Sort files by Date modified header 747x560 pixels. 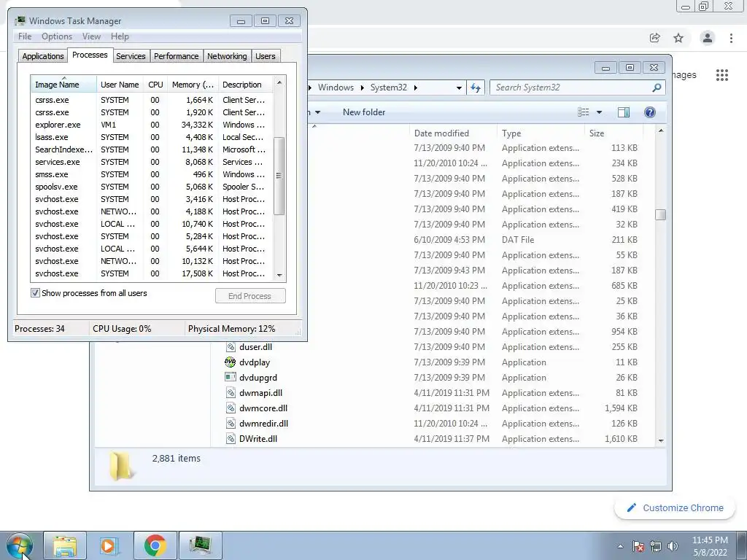pyautogui.click(x=453, y=133)
